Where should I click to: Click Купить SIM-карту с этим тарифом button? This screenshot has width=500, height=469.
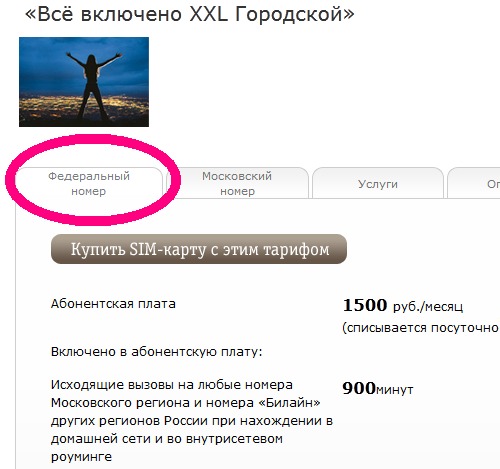point(199,249)
